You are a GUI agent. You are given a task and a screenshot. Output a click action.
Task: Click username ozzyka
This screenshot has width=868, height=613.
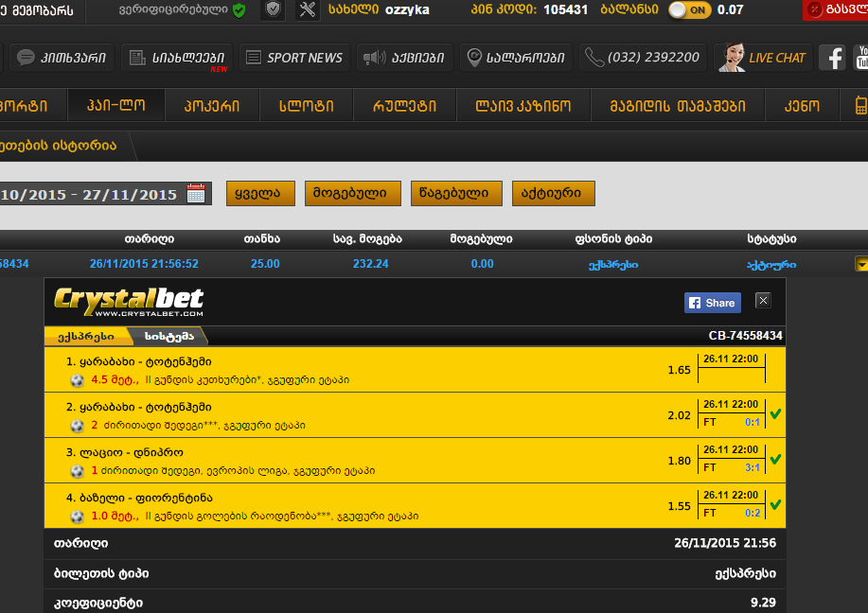(x=407, y=10)
